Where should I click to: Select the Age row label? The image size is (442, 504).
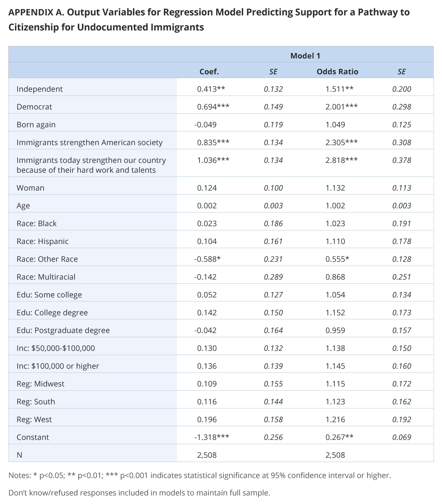click(x=23, y=206)
